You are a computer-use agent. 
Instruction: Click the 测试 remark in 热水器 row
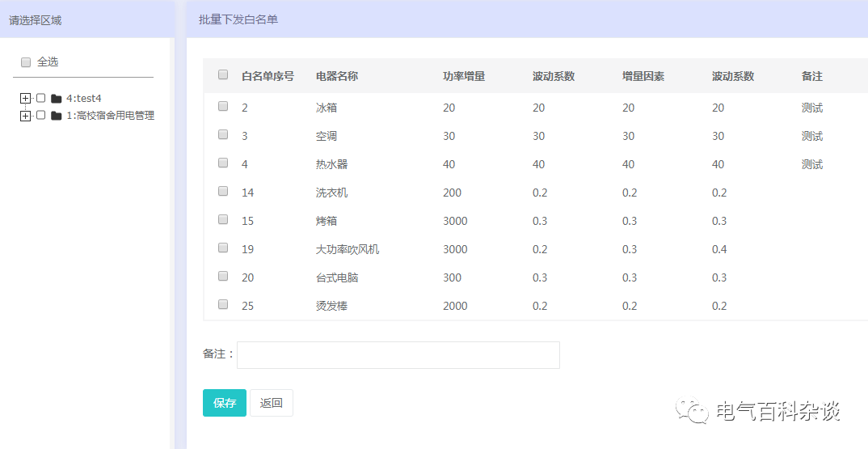812,165
